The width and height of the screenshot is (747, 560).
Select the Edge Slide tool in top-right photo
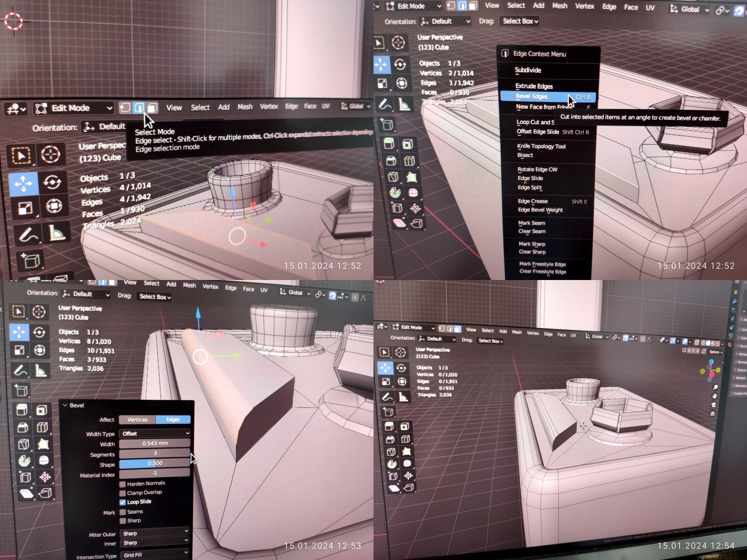tap(397, 208)
